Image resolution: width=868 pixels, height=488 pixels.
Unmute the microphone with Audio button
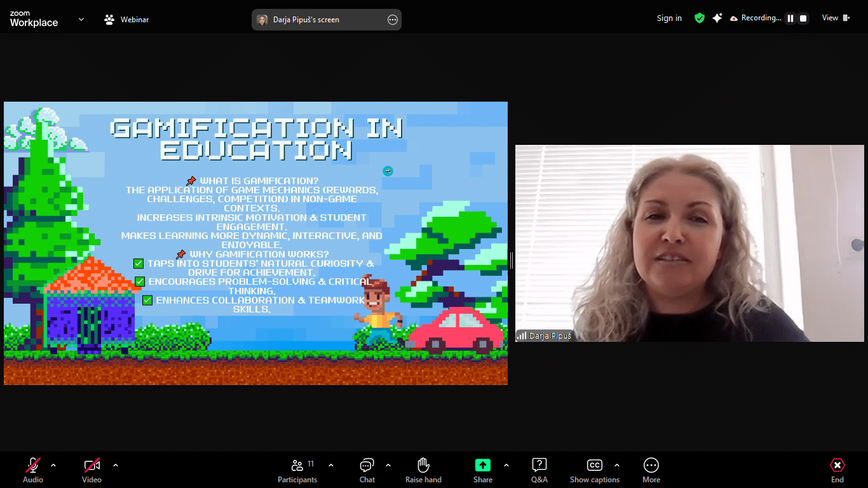33,470
